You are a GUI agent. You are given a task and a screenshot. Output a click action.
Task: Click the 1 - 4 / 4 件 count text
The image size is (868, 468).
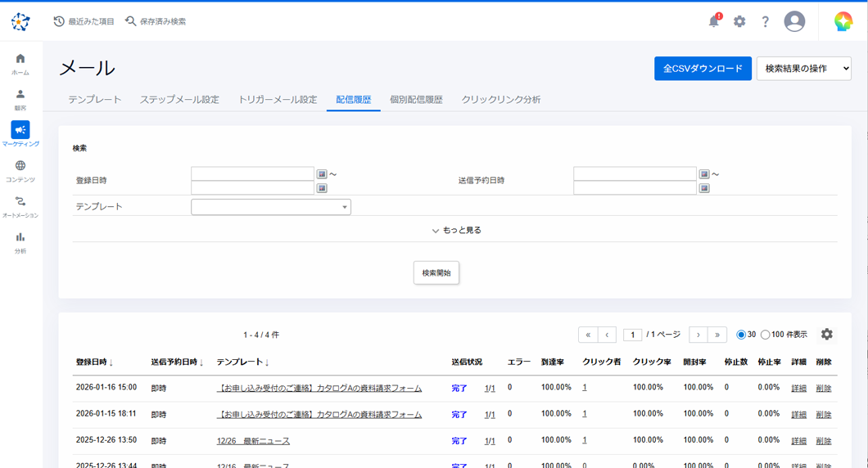[261, 335]
